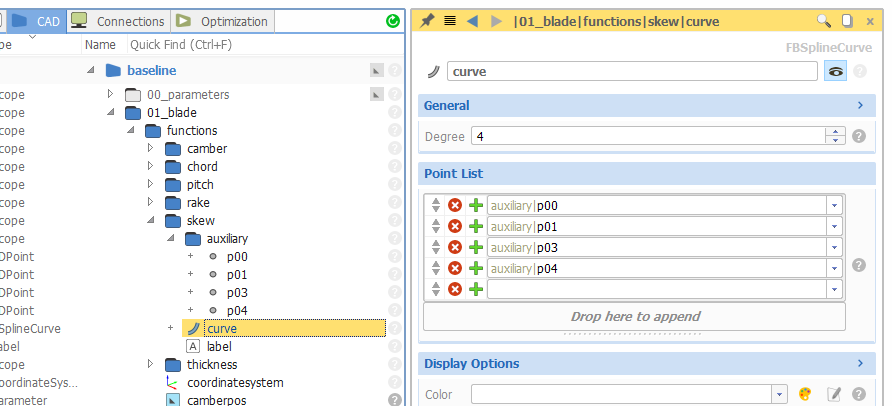Toggle the flag icon on baseline row

(376, 70)
